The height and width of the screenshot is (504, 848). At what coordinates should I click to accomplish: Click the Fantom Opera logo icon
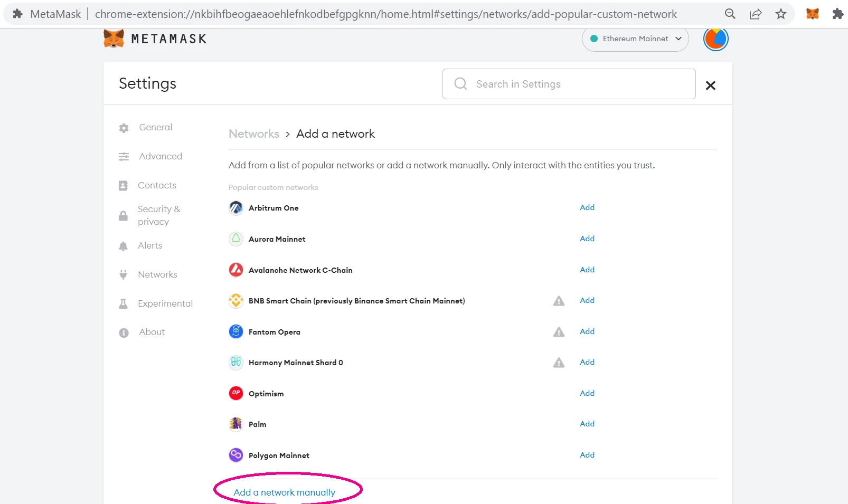click(236, 331)
